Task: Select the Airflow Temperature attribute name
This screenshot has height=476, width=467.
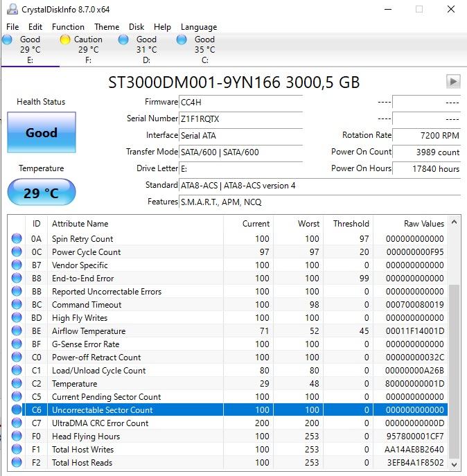Action: (89, 331)
